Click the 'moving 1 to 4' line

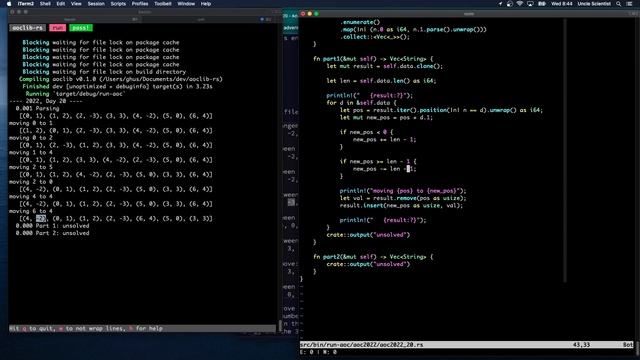(x=31, y=153)
